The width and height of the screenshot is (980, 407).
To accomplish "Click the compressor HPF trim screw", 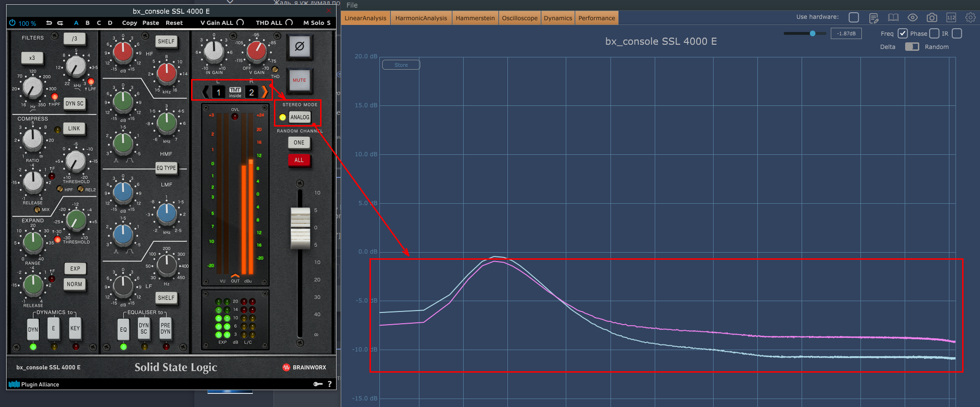I will (x=60, y=189).
